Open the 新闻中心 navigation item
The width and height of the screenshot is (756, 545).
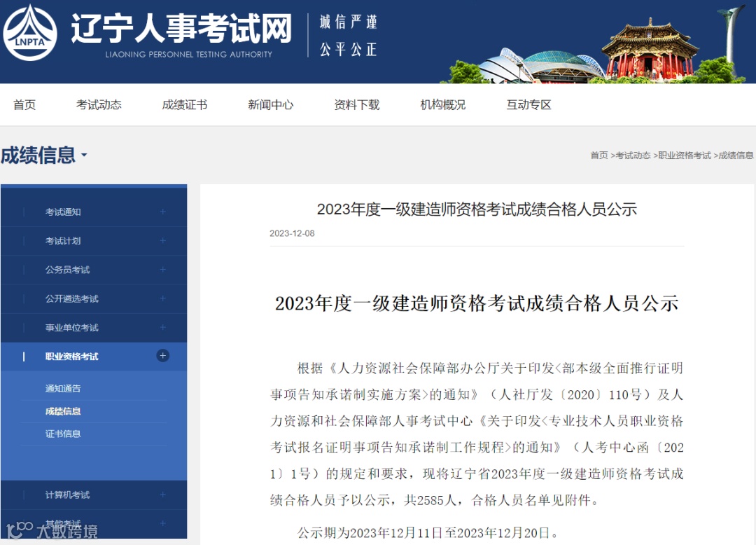click(x=270, y=105)
